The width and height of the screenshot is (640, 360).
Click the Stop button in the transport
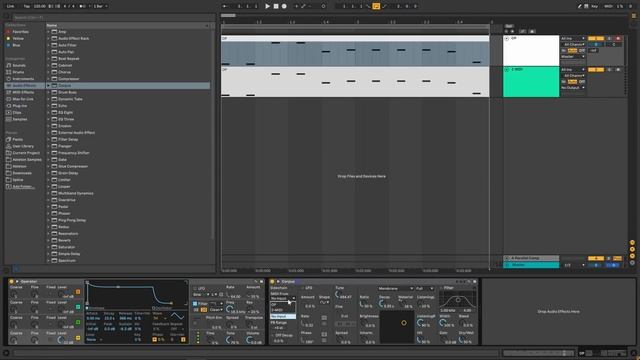[276, 6]
